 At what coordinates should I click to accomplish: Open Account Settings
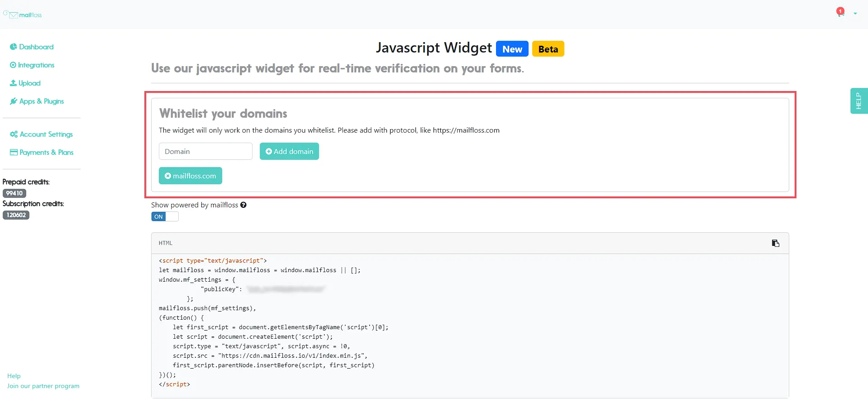[41, 134]
